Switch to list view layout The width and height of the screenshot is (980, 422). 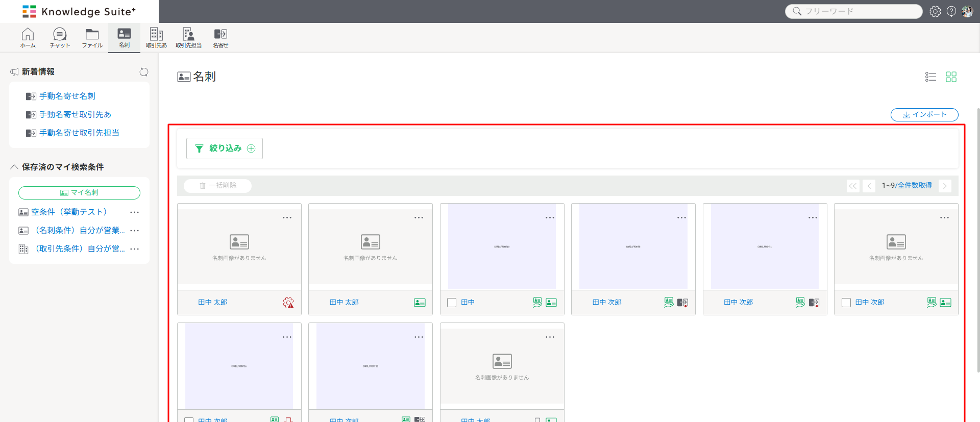[x=930, y=77]
